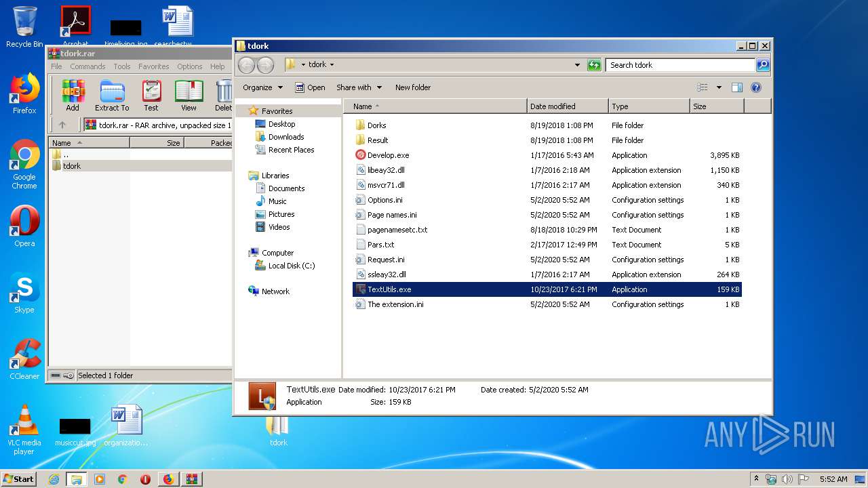Click the Add icon in WinRAR toolbar
This screenshot has height=488, width=868.
tap(73, 95)
